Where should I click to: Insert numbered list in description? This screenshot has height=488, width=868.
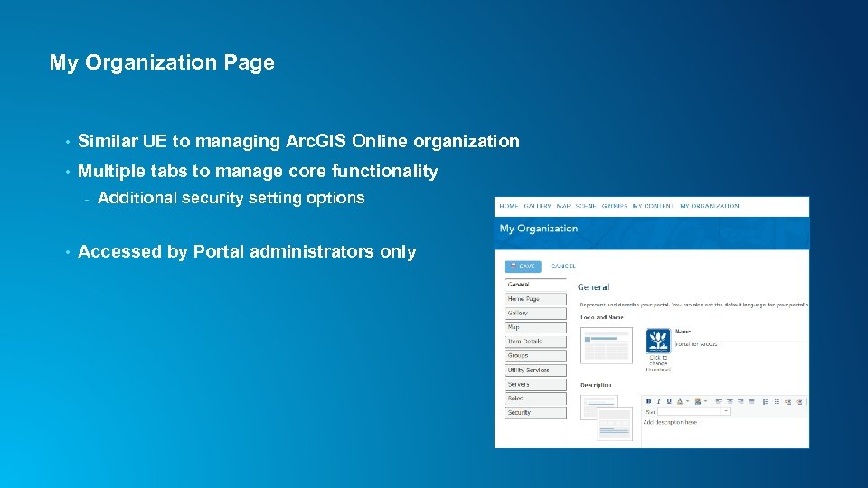coord(766,401)
